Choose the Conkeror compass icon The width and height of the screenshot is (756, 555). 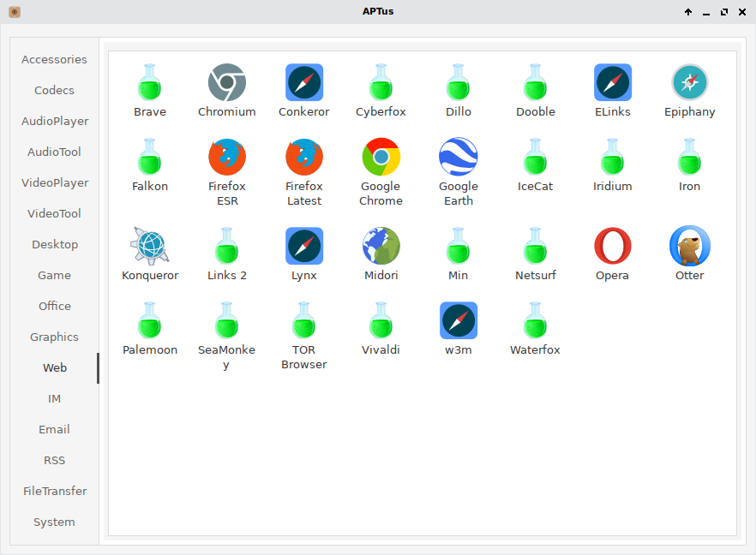[x=304, y=82]
